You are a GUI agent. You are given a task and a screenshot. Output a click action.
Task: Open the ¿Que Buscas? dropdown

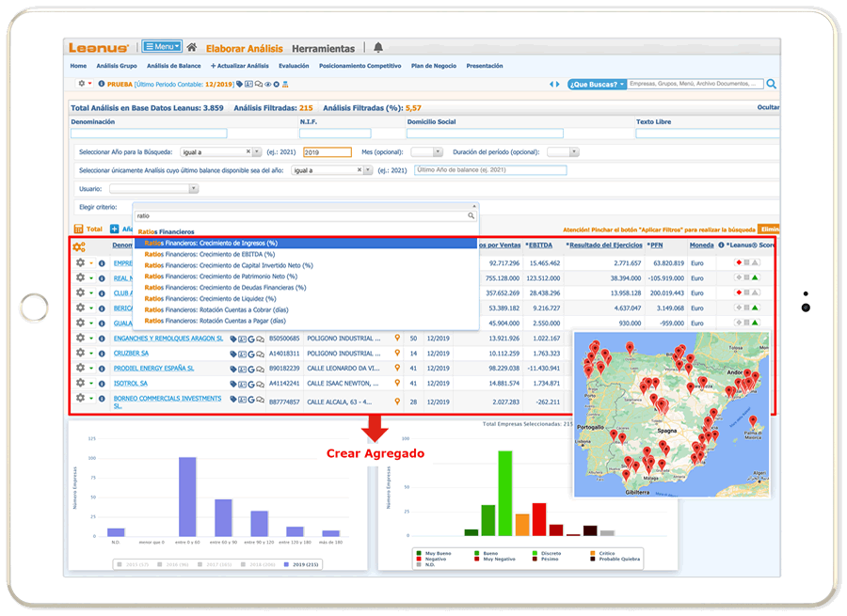click(597, 85)
